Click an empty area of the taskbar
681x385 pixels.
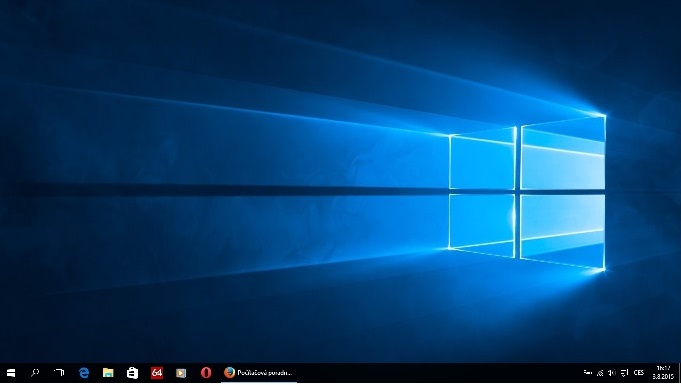(434, 373)
